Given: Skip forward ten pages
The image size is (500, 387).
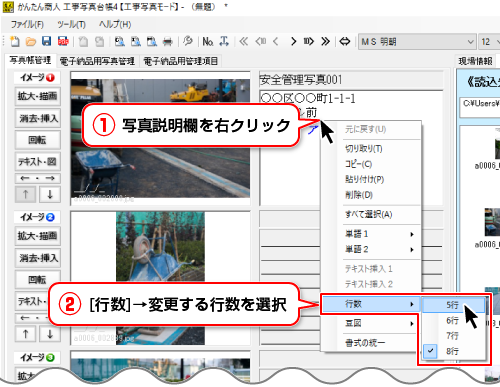Looking at the screenshot, I should coord(308,41).
